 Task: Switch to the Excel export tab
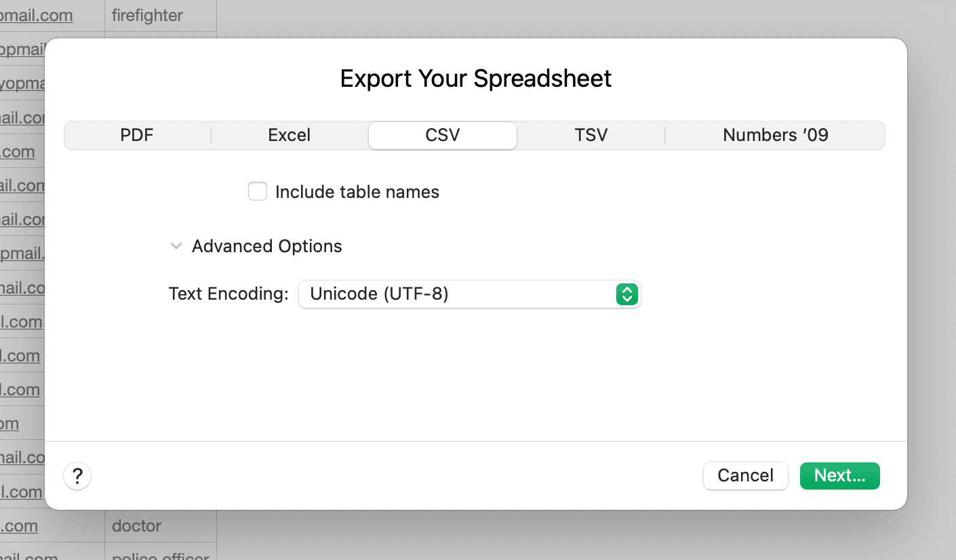pos(289,135)
